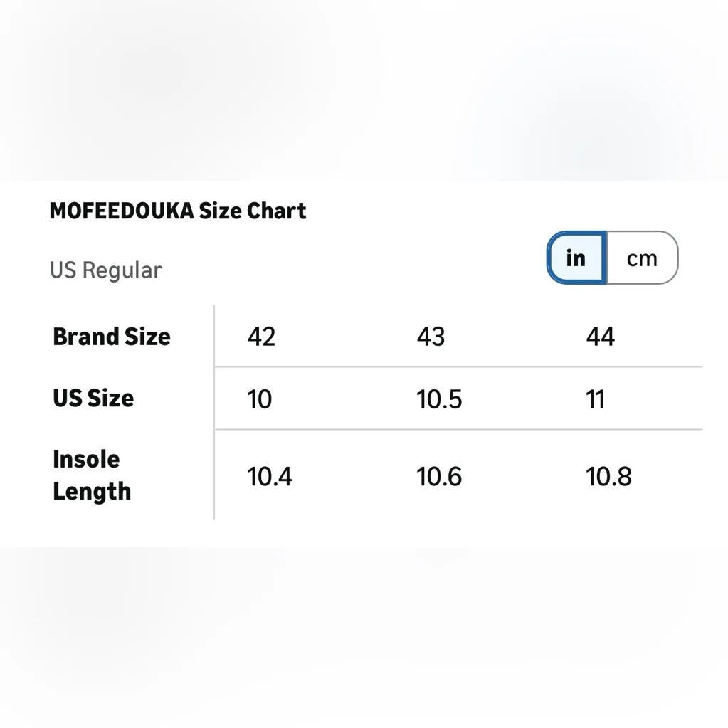Click the 10.8 insole length value
Viewport: 728px width, 728px height.
[608, 476]
